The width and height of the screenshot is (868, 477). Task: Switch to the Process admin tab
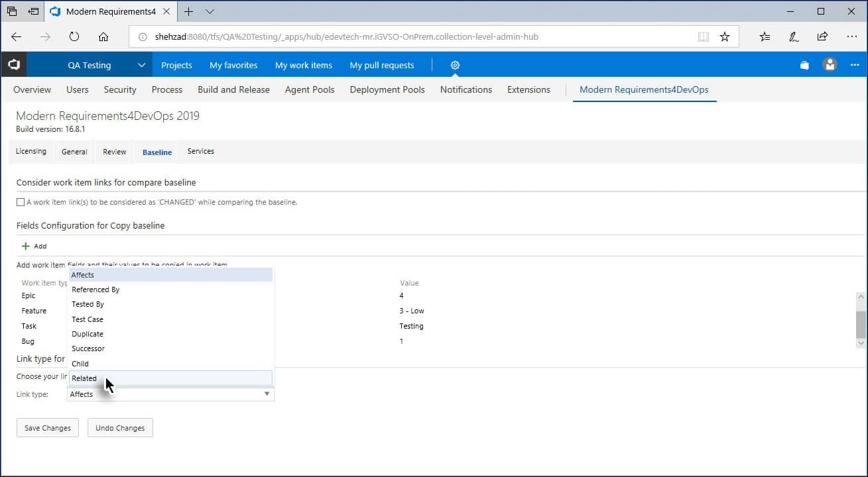click(167, 89)
